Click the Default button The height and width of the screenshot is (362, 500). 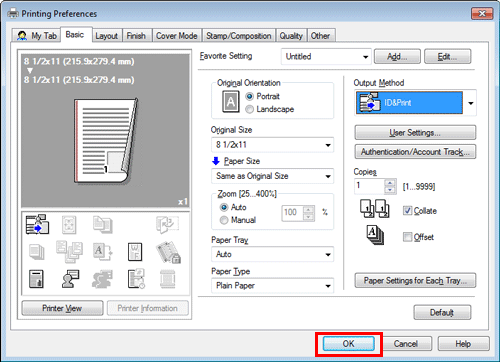coord(442,313)
